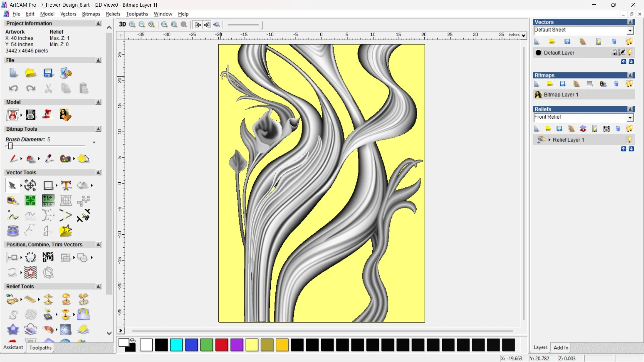Open the Front Relief dropdown
The height and width of the screenshot is (362, 644).
(630, 117)
